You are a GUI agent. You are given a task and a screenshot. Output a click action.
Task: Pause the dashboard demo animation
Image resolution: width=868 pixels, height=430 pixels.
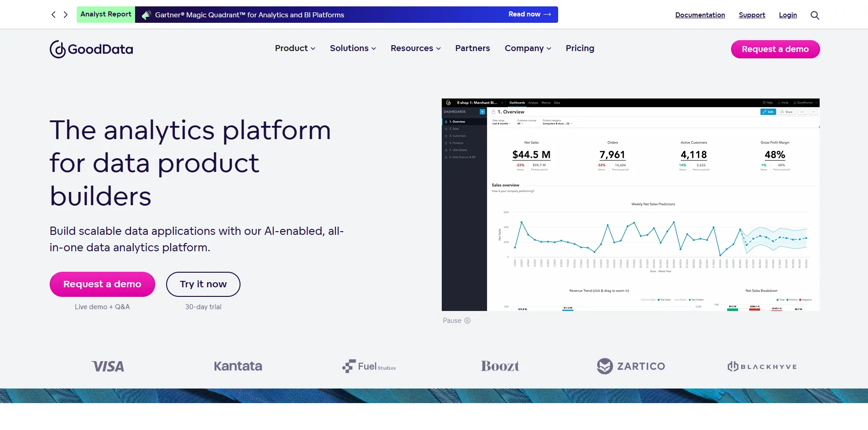click(456, 321)
